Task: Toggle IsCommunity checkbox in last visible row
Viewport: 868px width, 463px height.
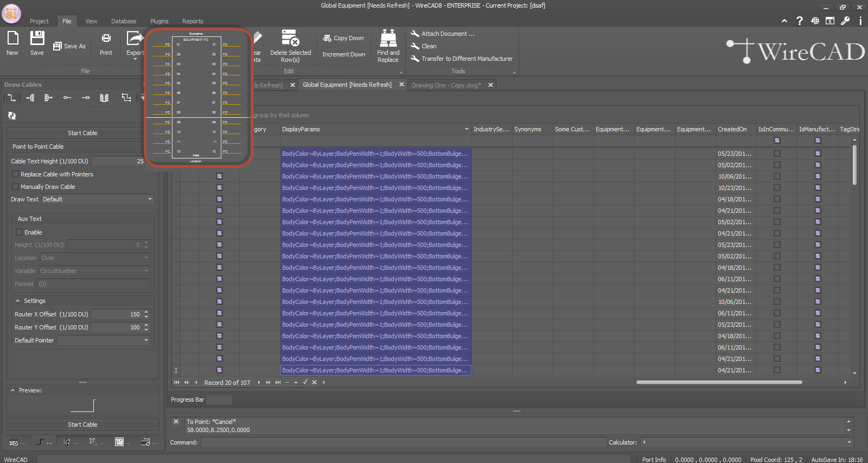Action: tap(777, 370)
